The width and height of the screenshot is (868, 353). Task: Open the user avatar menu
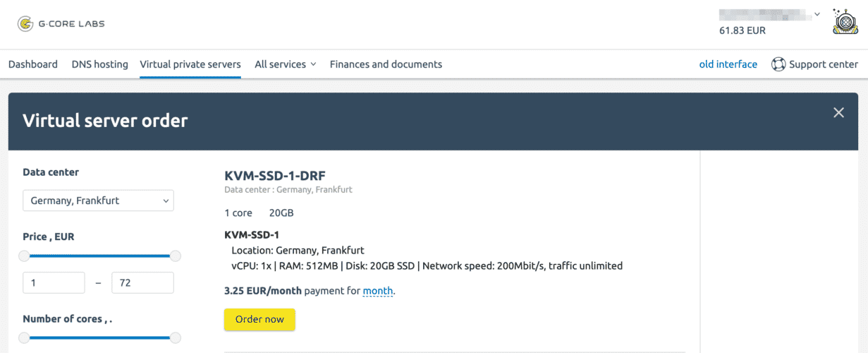845,22
